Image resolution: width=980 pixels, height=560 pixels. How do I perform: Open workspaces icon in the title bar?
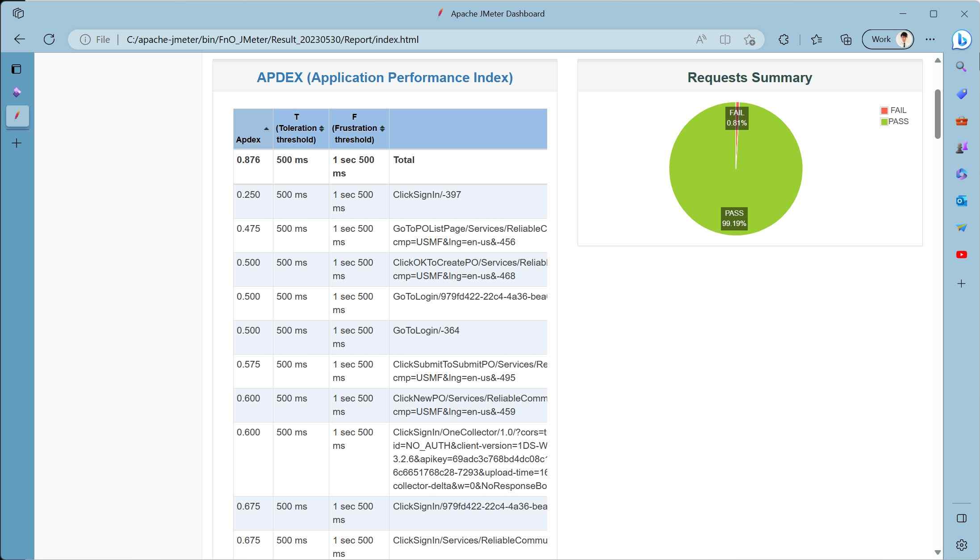(x=18, y=13)
